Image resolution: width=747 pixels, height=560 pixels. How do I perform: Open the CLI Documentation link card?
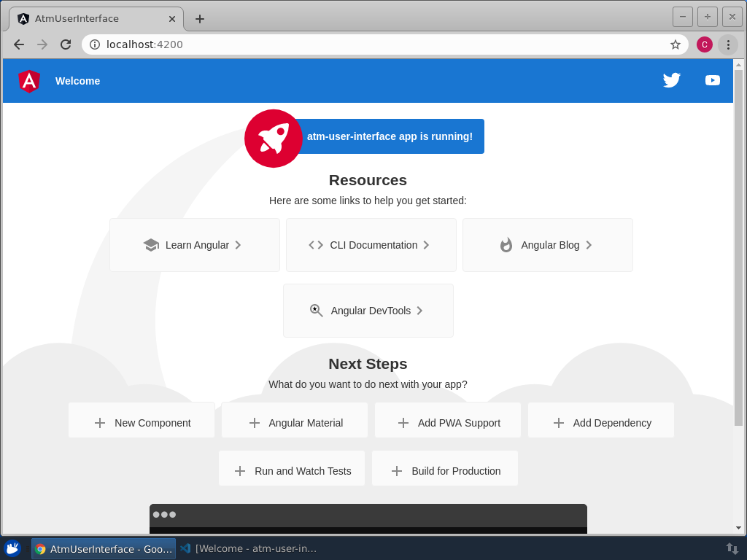pos(371,245)
